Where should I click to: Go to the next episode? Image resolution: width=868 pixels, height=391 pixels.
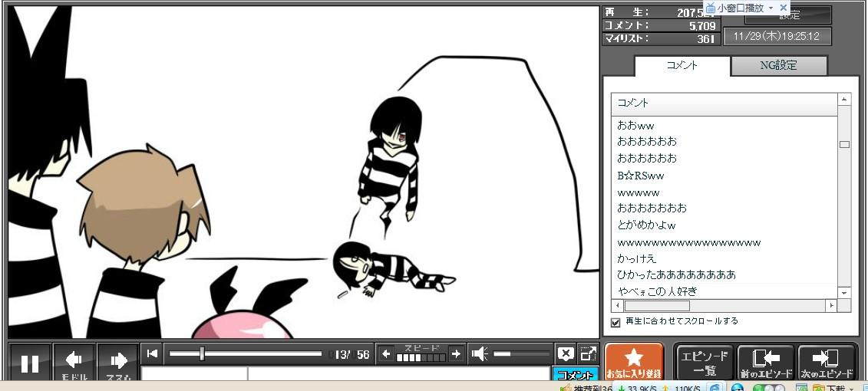[x=827, y=362]
